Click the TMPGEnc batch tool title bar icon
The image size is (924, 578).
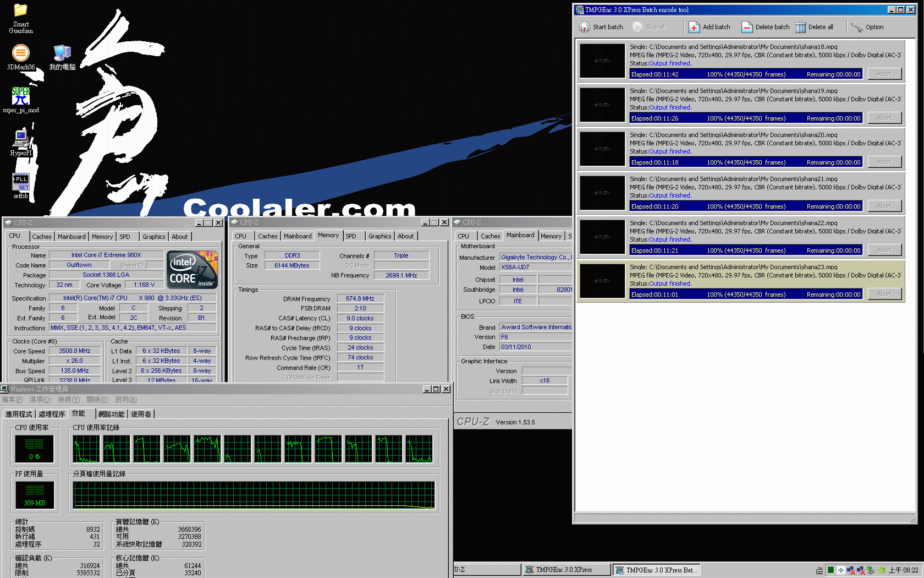pyautogui.click(x=579, y=9)
